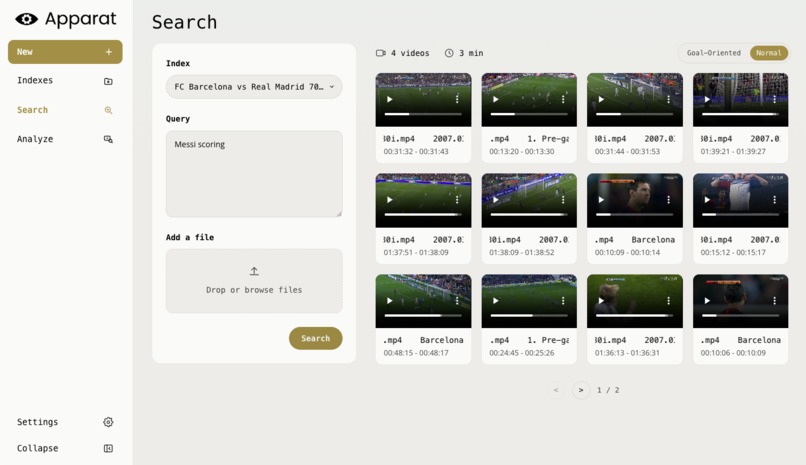
Task: Go to next results page arrow
Action: pos(581,390)
